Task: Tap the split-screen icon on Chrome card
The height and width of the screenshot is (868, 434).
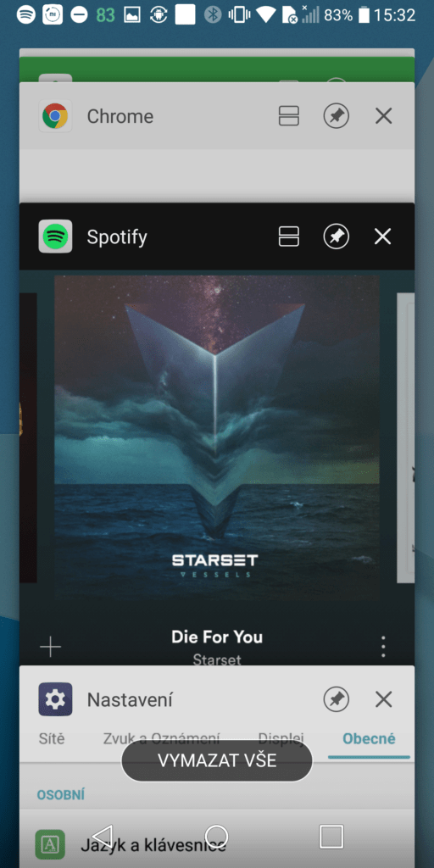Action: point(289,115)
